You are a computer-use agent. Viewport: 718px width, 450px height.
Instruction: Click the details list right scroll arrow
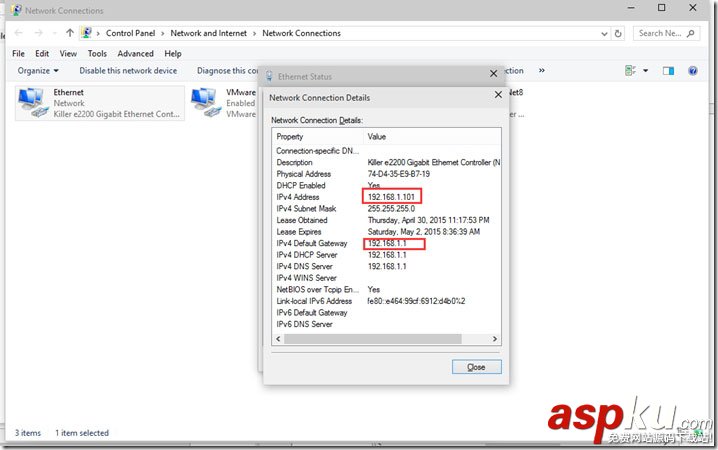click(x=495, y=339)
